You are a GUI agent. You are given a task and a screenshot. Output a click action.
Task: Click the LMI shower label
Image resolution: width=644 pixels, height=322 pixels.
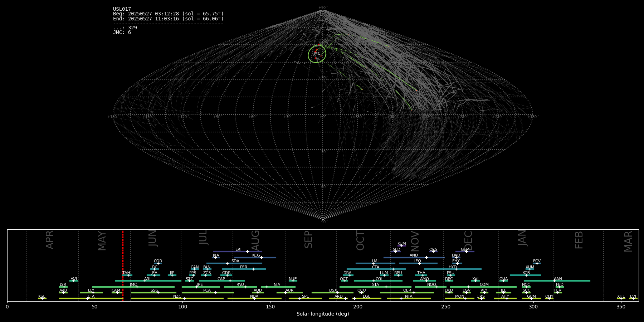pyautogui.click(x=375, y=261)
